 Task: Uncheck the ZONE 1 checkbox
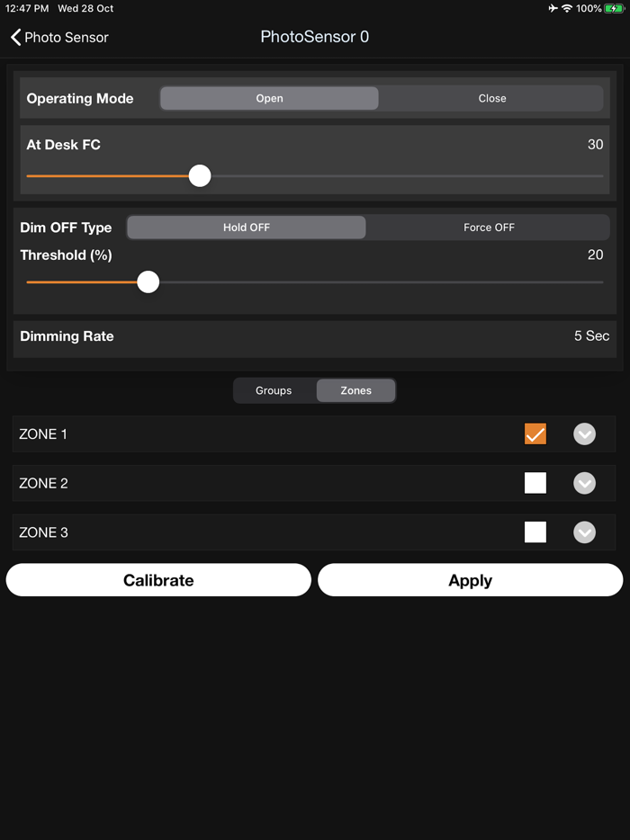coord(535,433)
